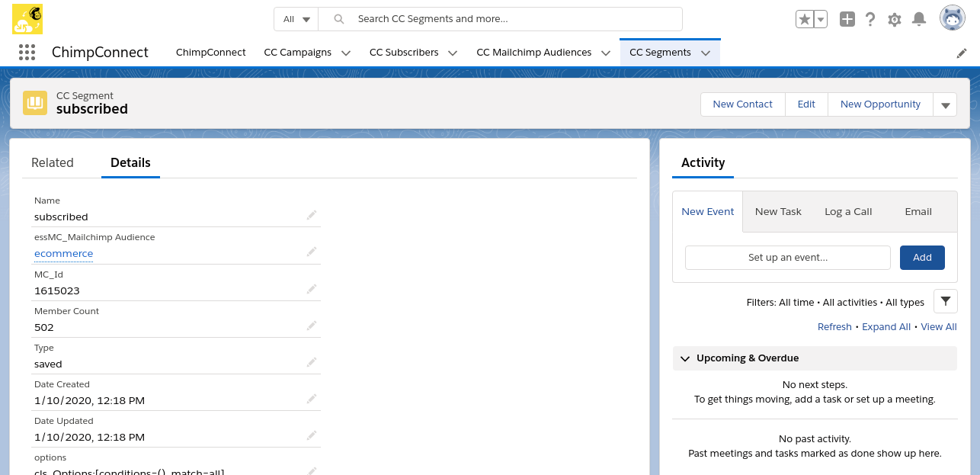Open the ecommerce audience link
The image size is (980, 475).
point(64,253)
